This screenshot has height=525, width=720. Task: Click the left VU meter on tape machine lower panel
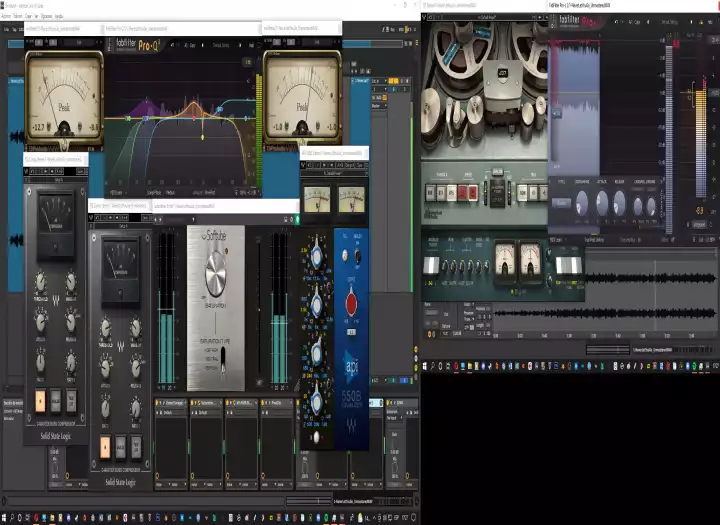click(x=505, y=259)
